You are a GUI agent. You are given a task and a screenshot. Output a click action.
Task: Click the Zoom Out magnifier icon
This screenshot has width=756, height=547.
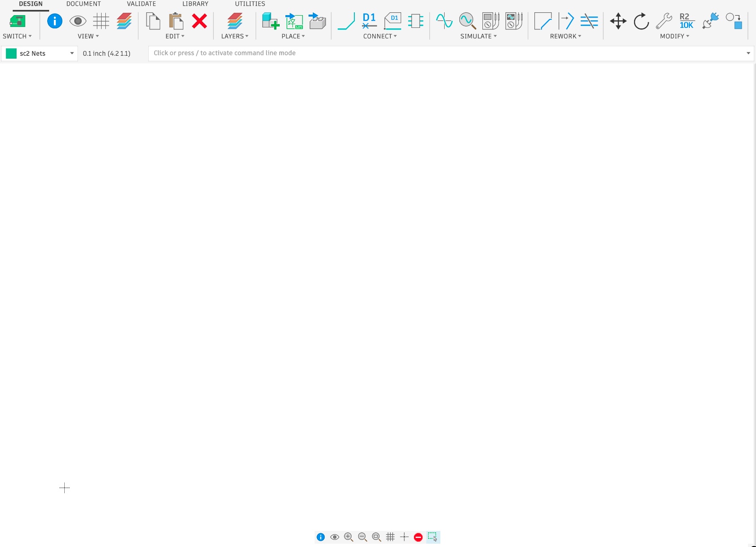[362, 537]
